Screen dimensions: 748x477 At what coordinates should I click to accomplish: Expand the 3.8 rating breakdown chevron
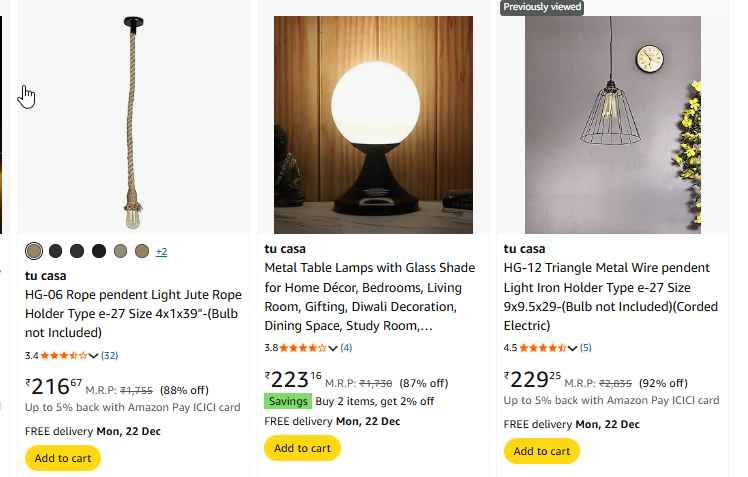click(333, 348)
